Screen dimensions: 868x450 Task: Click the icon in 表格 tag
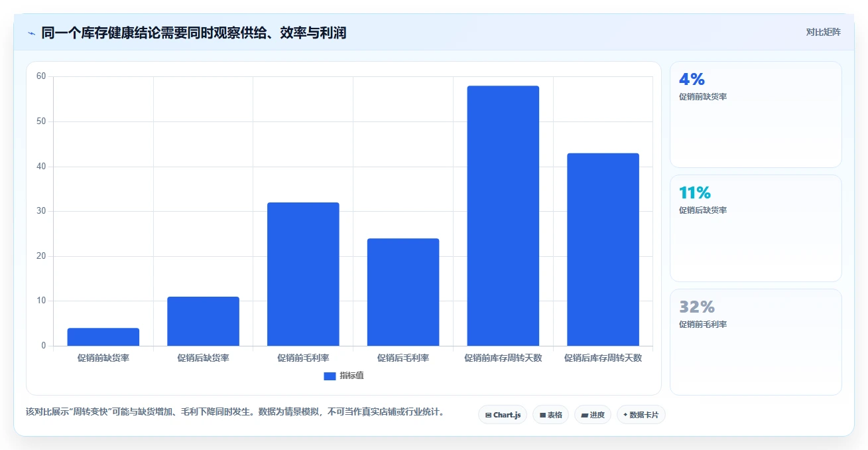[542, 415]
